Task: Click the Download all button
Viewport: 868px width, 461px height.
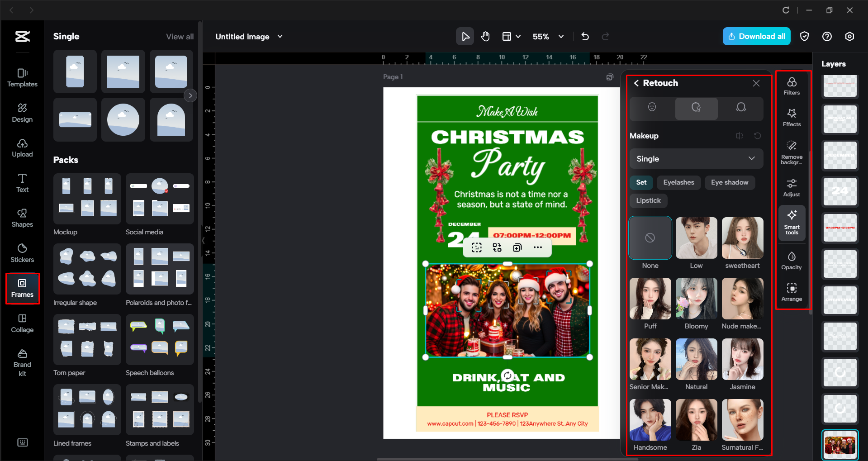Action: click(x=756, y=36)
